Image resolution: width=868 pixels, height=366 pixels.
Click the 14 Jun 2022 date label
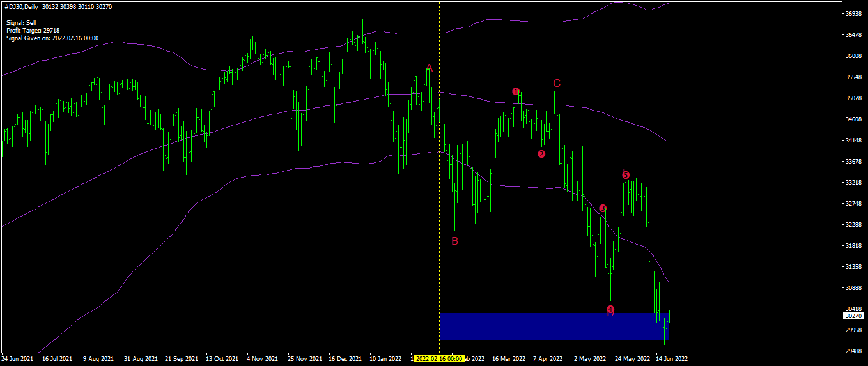click(x=671, y=359)
